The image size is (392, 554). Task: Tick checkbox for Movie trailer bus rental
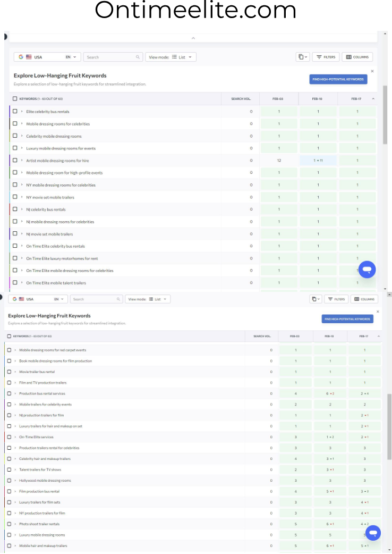coord(9,372)
